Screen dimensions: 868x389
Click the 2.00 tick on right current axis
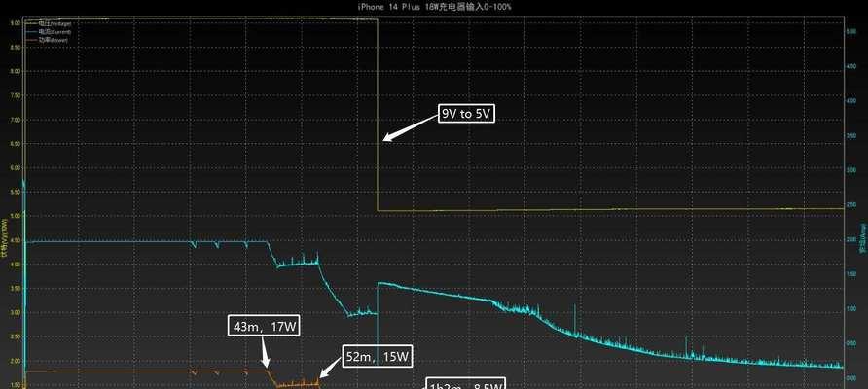point(851,239)
